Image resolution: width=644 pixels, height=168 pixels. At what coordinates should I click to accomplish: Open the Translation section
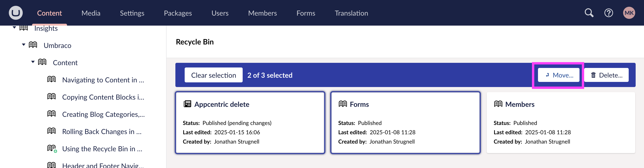pos(351,13)
